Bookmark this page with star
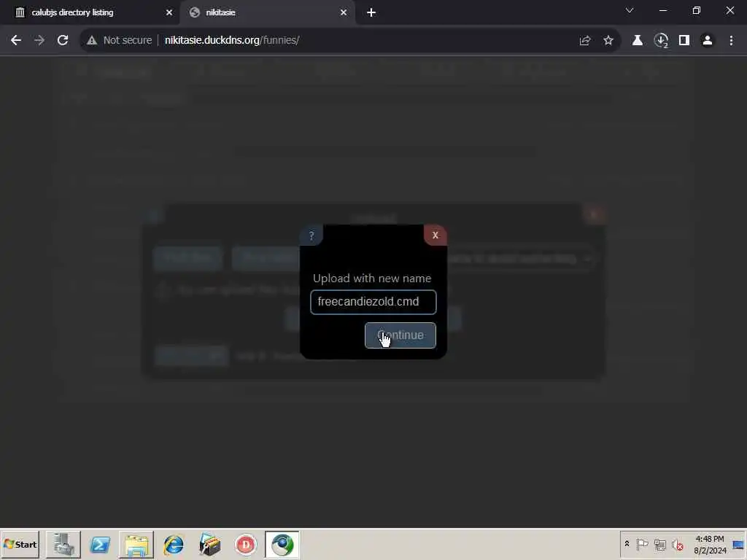This screenshot has height=560, width=747. (x=608, y=41)
